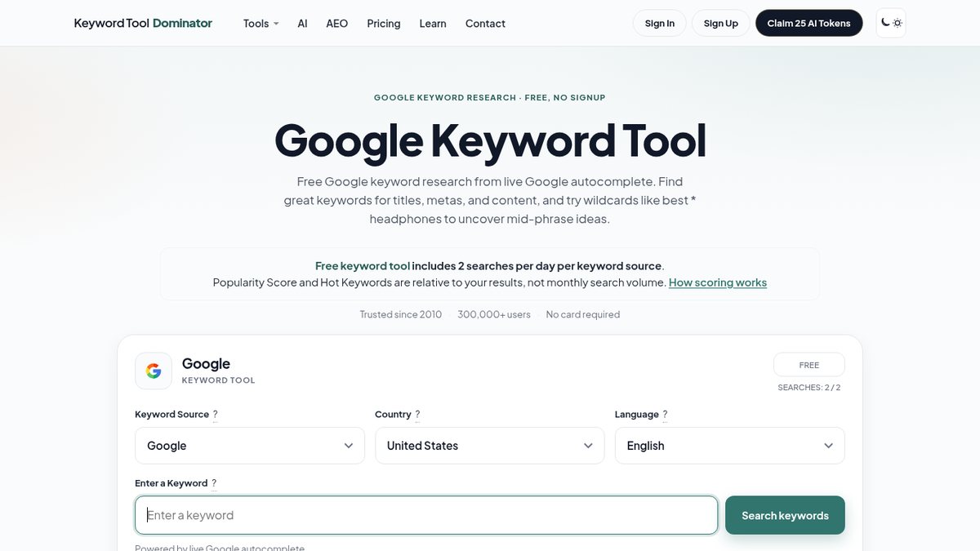Open the Learn section
Viewport: 980px width, 551px height.
[433, 23]
